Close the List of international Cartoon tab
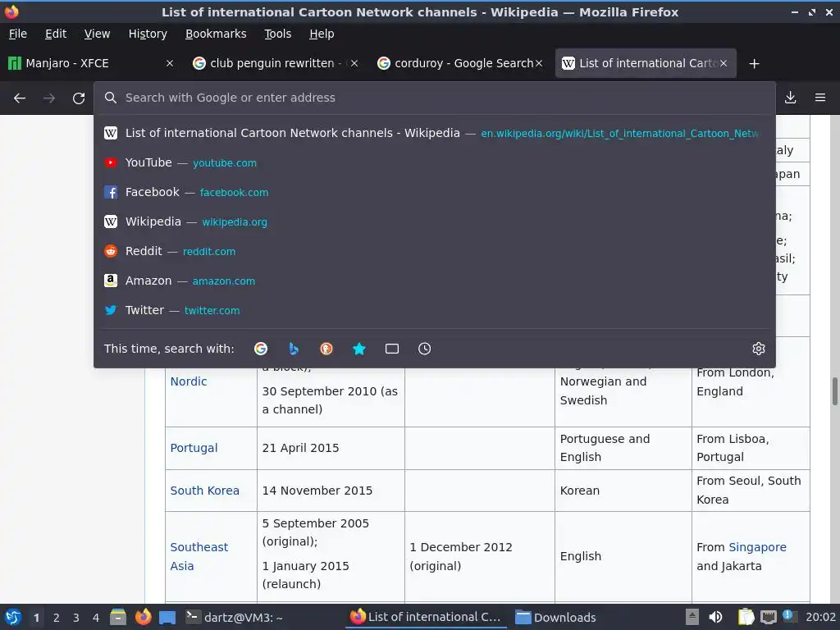 (724, 63)
